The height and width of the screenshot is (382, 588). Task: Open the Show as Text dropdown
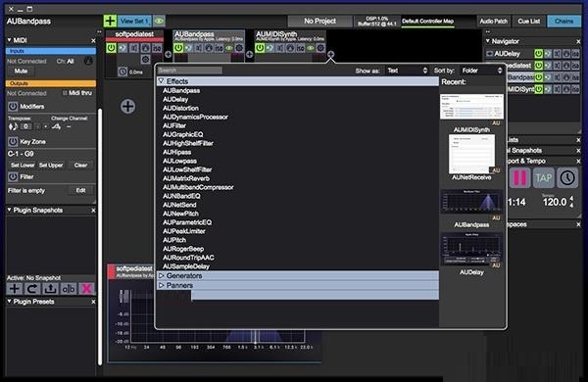tap(407, 71)
